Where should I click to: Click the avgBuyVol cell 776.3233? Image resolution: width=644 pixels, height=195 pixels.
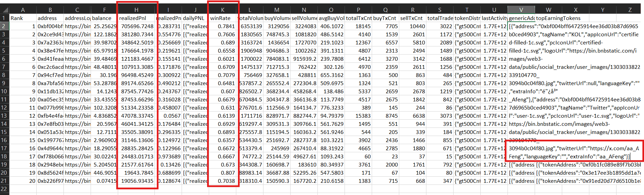pos(331,108)
